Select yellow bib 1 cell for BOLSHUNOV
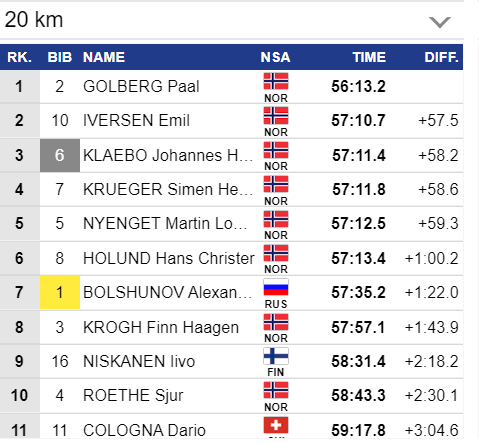The image size is (479, 444). pyautogui.click(x=60, y=292)
